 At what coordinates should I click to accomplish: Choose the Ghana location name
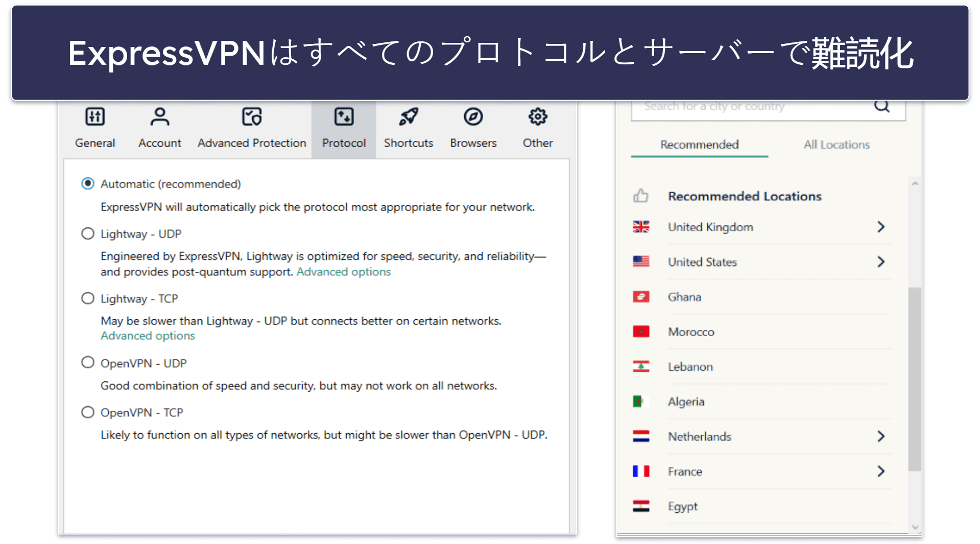684,297
